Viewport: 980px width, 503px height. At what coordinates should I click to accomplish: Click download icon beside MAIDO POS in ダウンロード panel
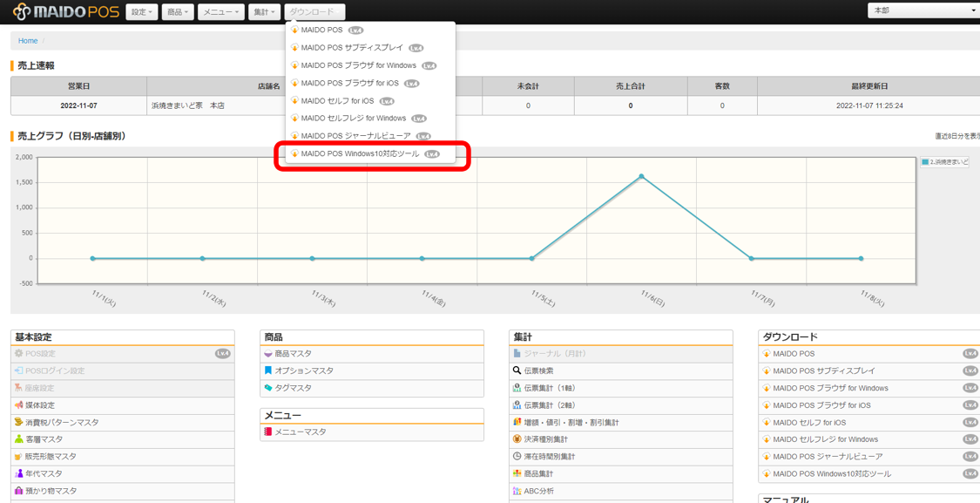tap(767, 353)
